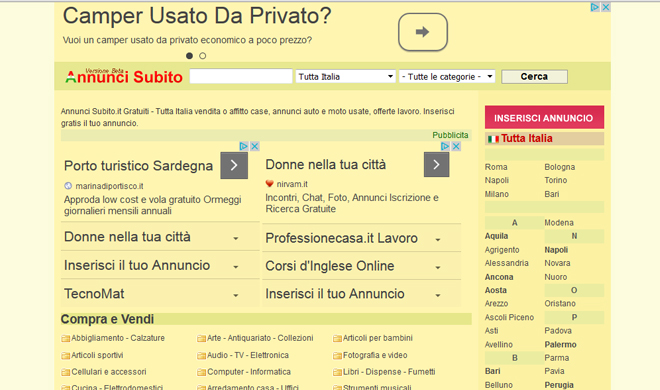660x390 pixels.
Task: Click the Annunci Subito logo
Action: click(124, 77)
